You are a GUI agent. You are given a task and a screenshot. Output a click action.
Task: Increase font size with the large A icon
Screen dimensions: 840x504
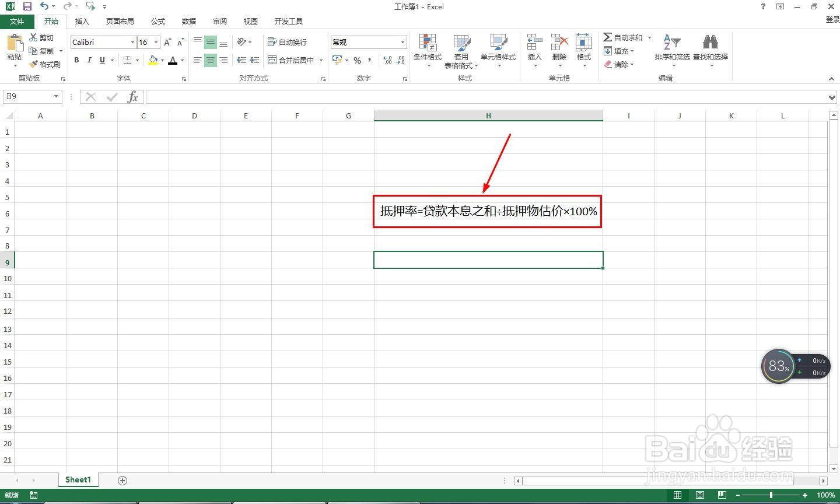tap(168, 42)
